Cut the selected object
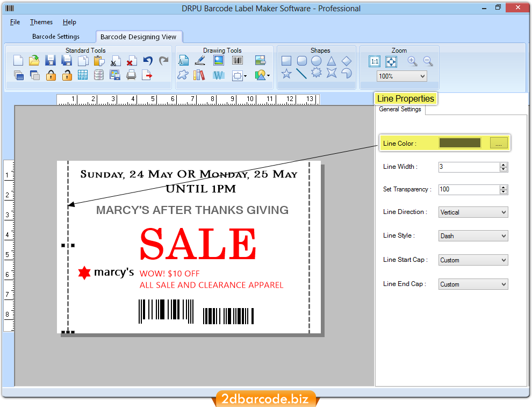This screenshot has height=407, width=532. click(x=116, y=61)
